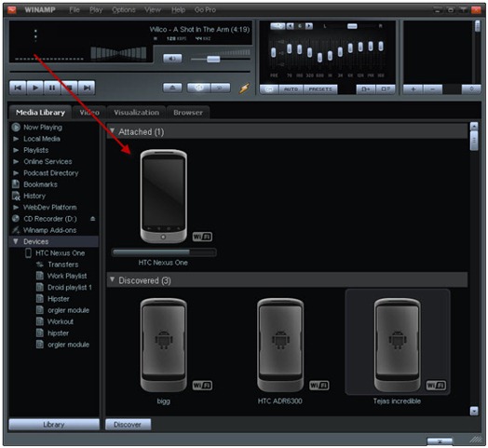
Task: Switch to the Browser tab
Action: pyautogui.click(x=188, y=113)
